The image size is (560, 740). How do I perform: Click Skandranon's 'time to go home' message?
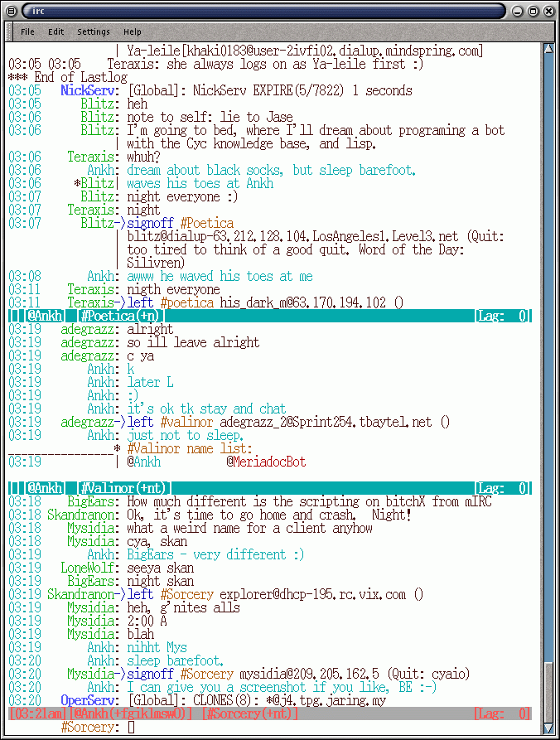coord(269,515)
